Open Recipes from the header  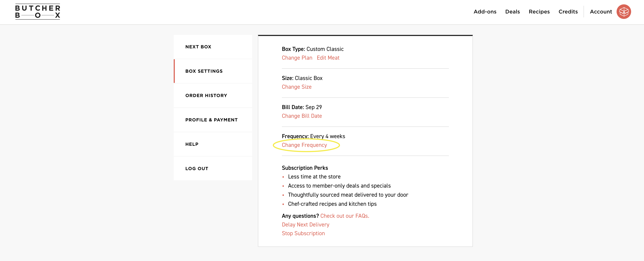click(x=539, y=12)
